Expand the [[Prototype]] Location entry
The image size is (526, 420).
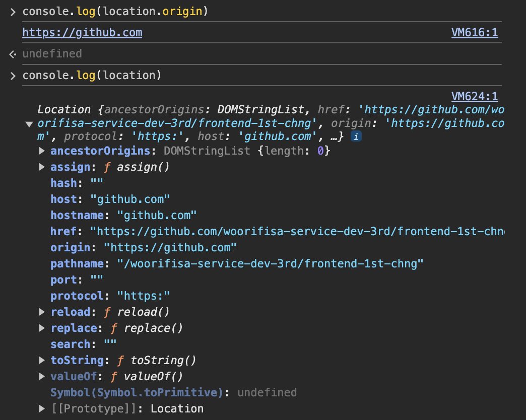(42, 408)
